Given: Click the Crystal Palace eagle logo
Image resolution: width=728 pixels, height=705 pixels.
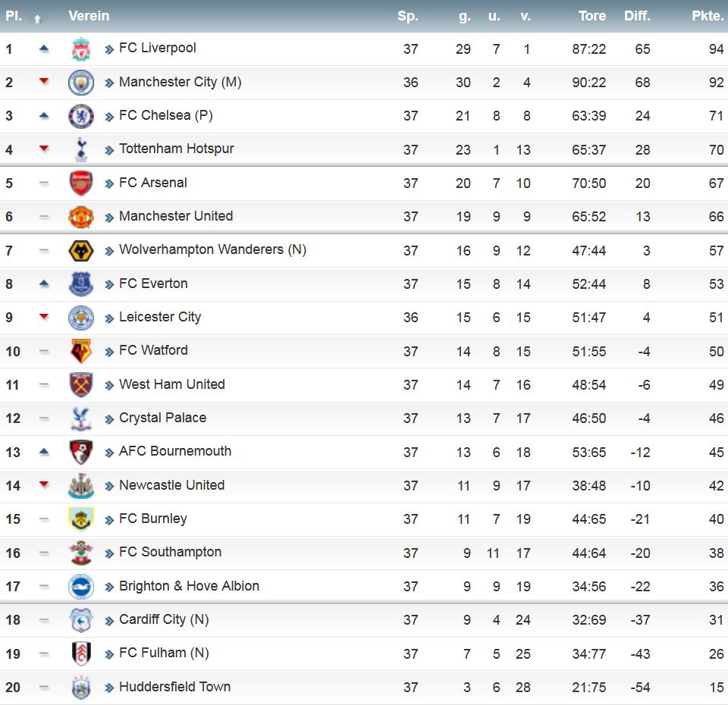Looking at the screenshot, I should click(x=81, y=418).
